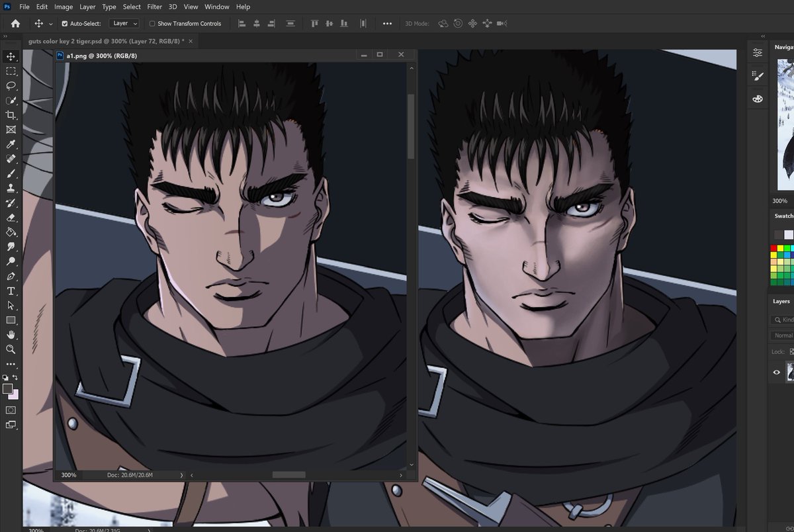
Task: Select the Eyedropper tool
Action: [11, 144]
